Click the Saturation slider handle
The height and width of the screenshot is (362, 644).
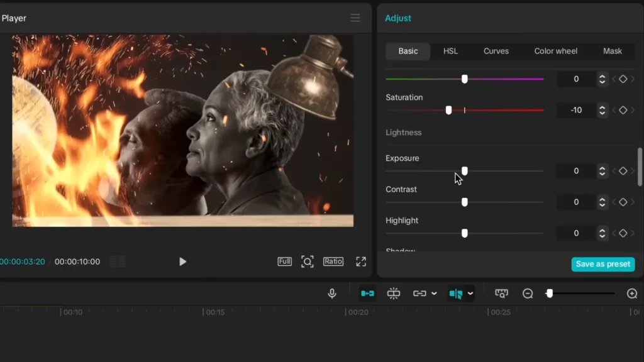[448, 110]
